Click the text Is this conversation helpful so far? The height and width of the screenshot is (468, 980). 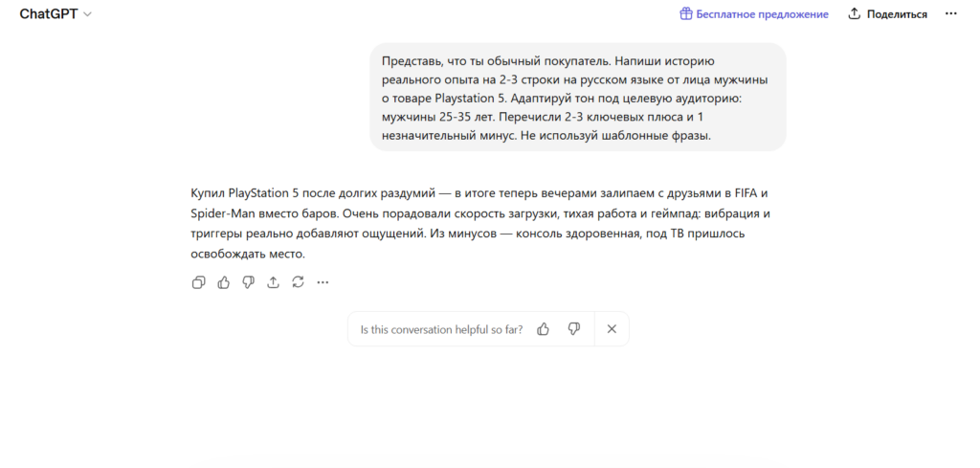click(x=441, y=329)
